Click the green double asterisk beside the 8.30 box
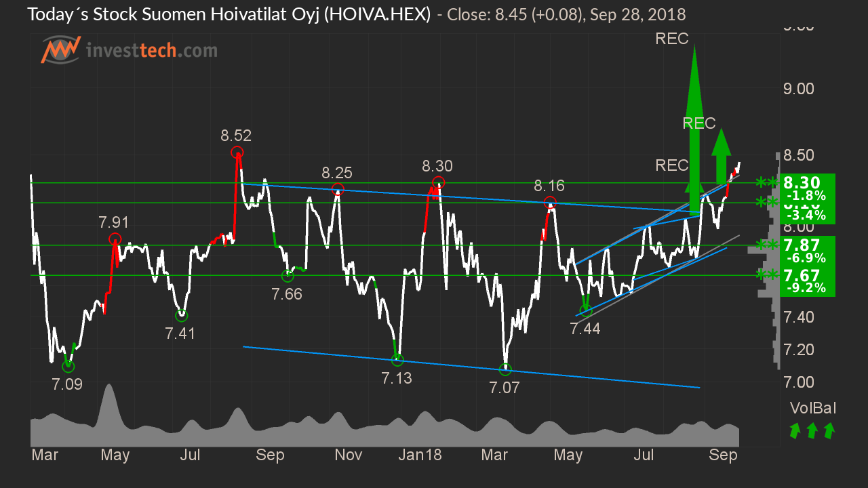 (x=768, y=183)
